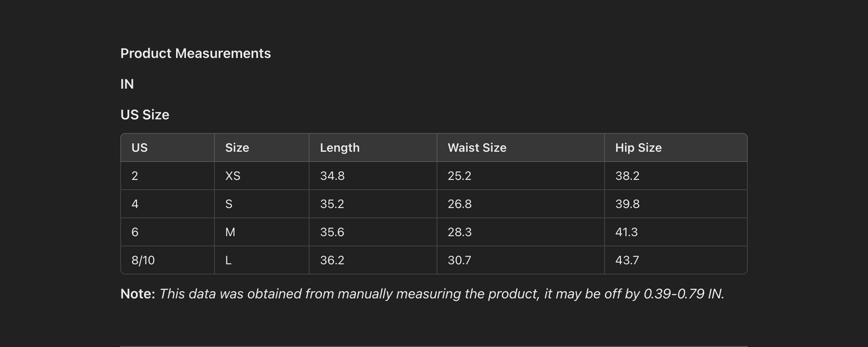Click the Length column header
This screenshot has width=868, height=347.
[x=339, y=148]
